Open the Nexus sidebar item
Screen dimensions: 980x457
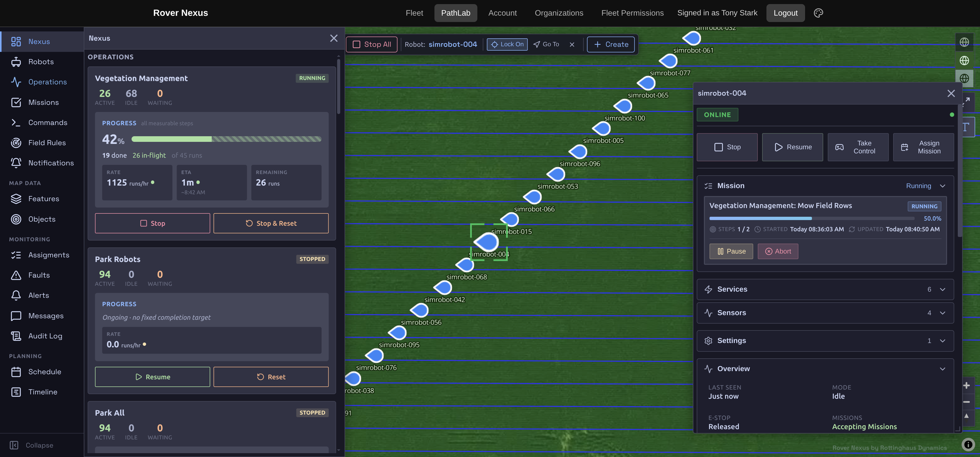[42, 41]
